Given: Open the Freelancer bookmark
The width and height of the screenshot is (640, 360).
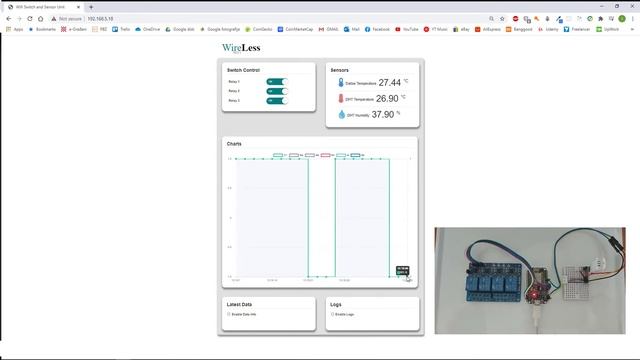Looking at the screenshot, I should point(577,29).
